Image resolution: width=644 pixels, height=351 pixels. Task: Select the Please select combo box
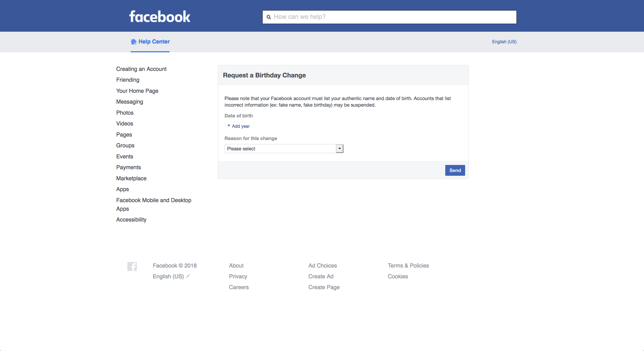284,149
